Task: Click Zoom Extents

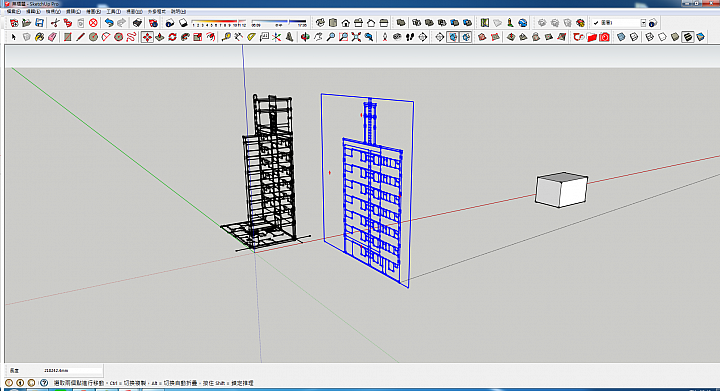Action: pyautogui.click(x=356, y=37)
